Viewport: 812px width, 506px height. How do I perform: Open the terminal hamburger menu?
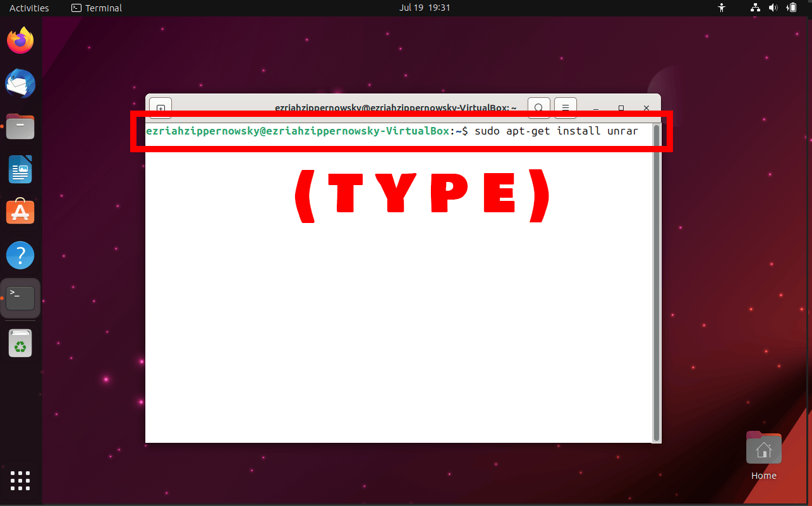coord(565,107)
